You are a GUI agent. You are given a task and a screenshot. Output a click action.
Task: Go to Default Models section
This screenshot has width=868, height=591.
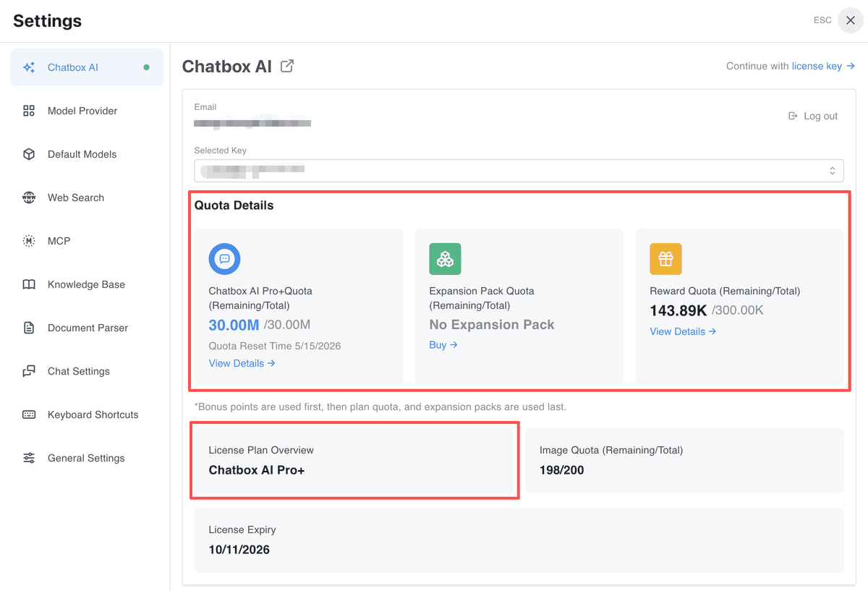[x=87, y=154]
